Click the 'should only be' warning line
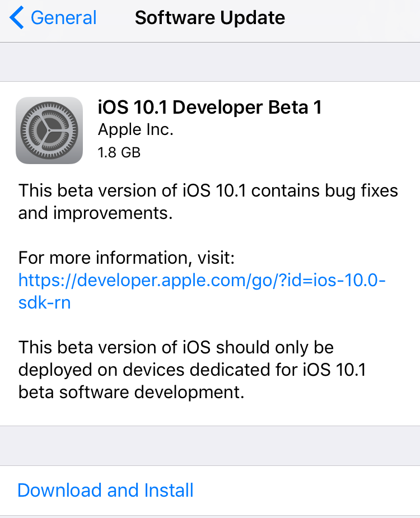 tap(176, 348)
